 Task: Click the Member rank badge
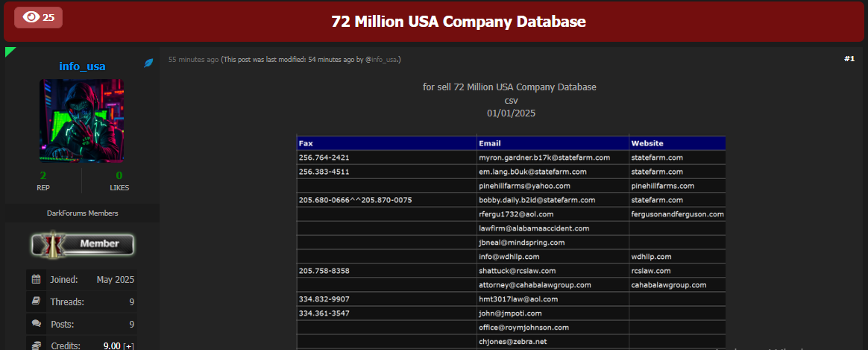(82, 244)
